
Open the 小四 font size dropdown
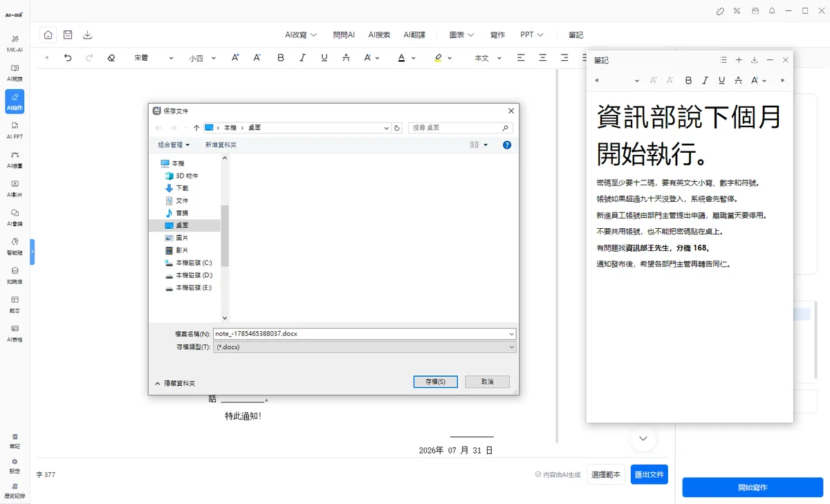[203, 58]
